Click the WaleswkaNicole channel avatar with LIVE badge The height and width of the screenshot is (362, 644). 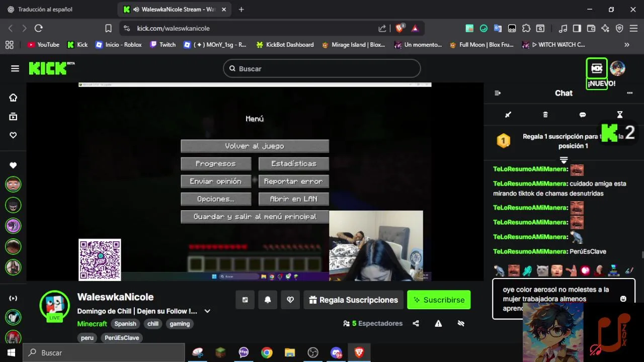point(54,305)
